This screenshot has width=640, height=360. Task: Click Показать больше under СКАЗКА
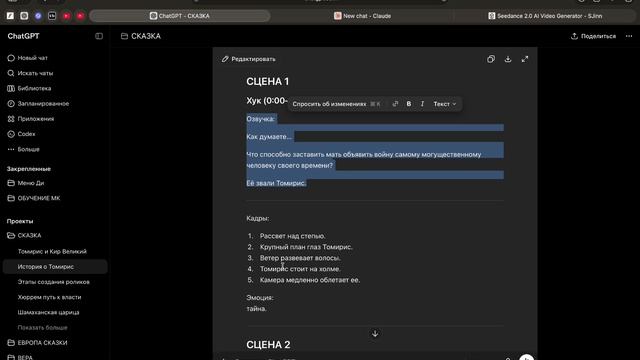(42, 328)
